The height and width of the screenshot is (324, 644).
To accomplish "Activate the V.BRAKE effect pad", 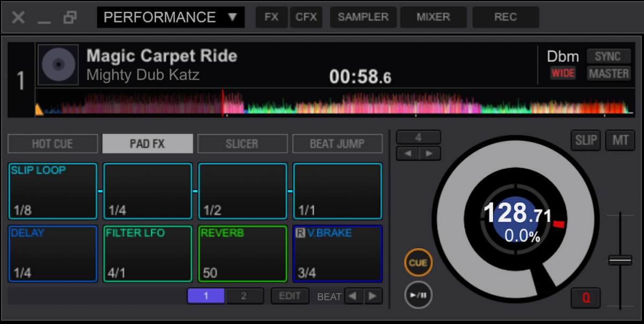I will tap(338, 253).
